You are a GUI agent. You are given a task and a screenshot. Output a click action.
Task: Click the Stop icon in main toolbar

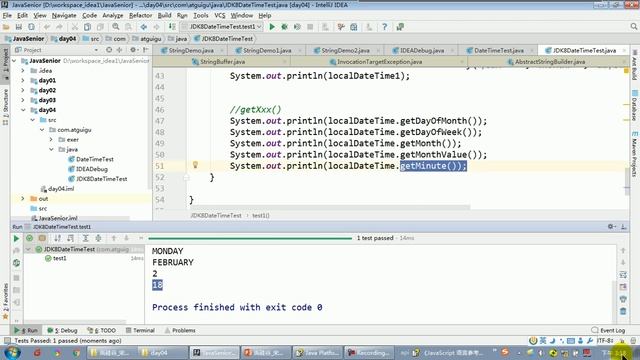click(x=310, y=27)
